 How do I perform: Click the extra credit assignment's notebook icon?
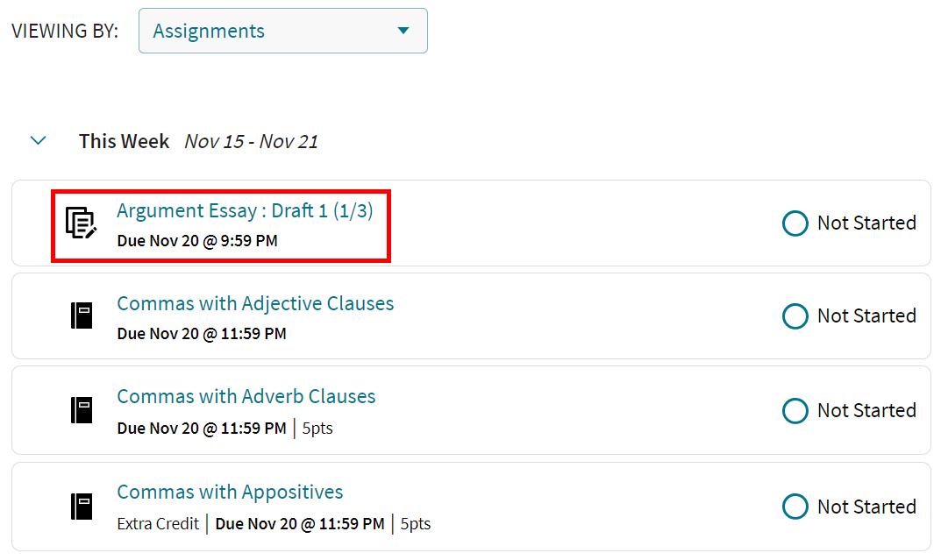(81, 507)
